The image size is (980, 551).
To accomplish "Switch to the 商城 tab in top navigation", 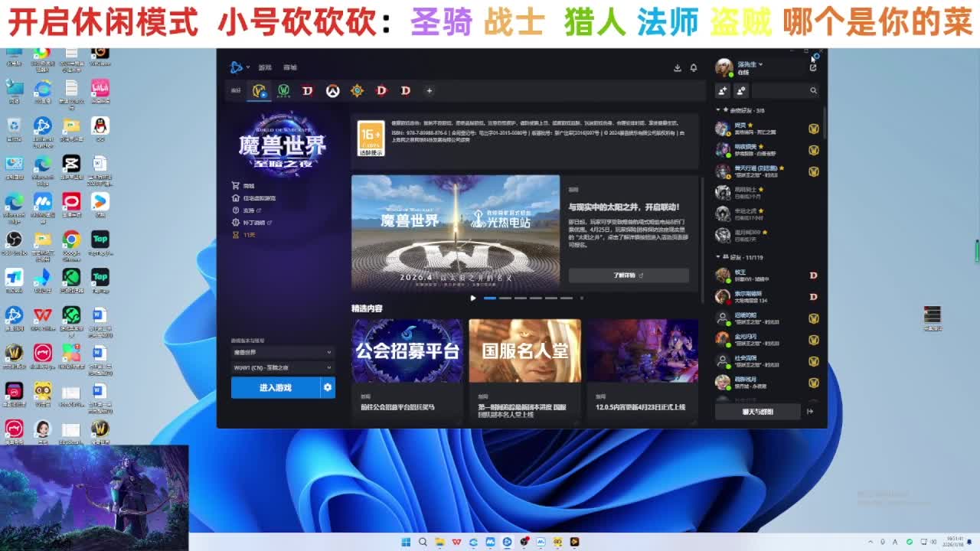I will click(290, 68).
